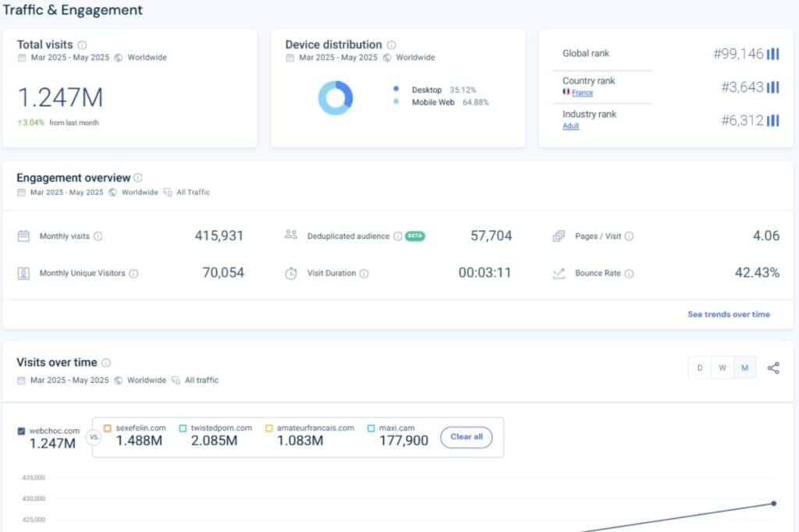Click the Mobile Web legend color dot
Viewport: 799px width, 532px height.
pyautogui.click(x=396, y=101)
